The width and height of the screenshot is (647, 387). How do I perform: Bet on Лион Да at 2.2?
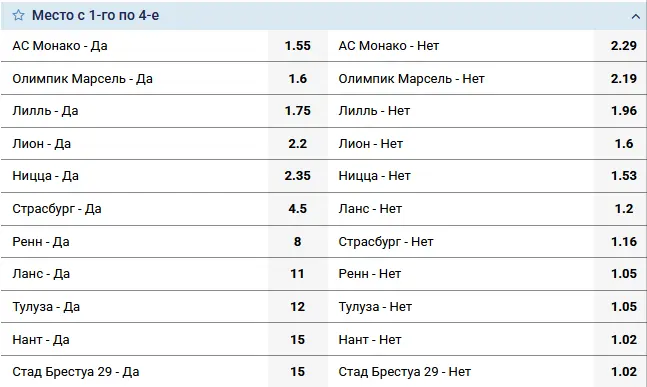(x=298, y=144)
